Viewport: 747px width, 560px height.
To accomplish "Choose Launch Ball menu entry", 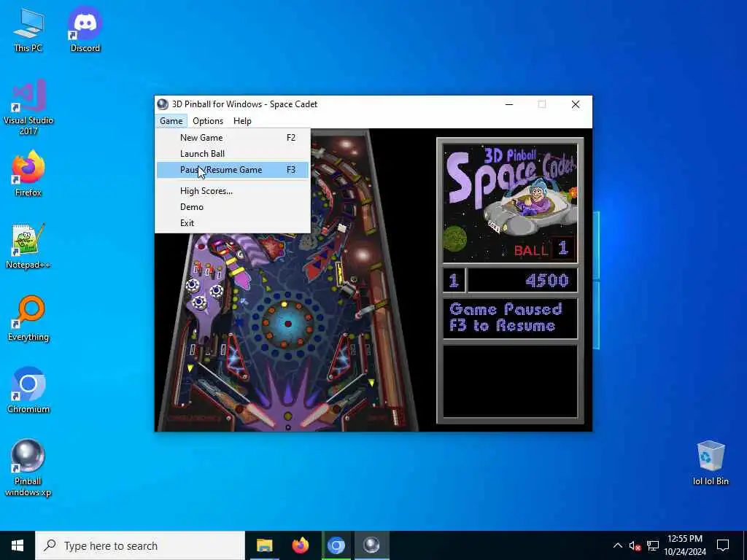I will 233,154.
